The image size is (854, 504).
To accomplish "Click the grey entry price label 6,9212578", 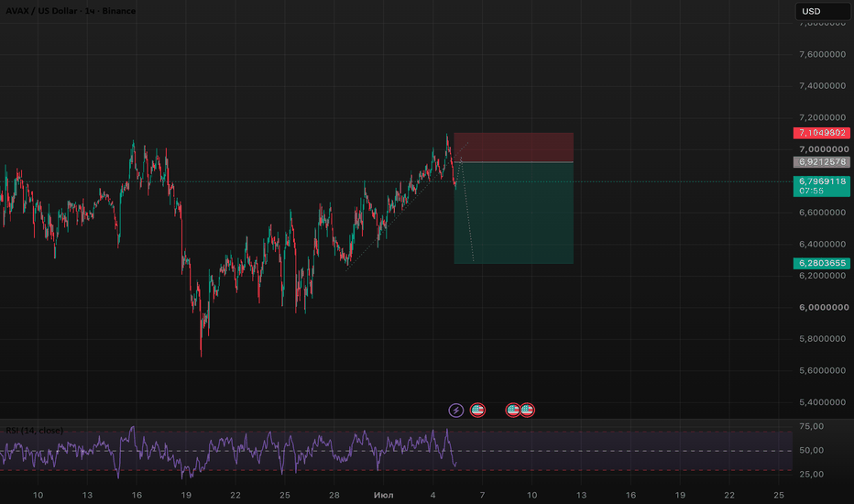I will (x=821, y=162).
